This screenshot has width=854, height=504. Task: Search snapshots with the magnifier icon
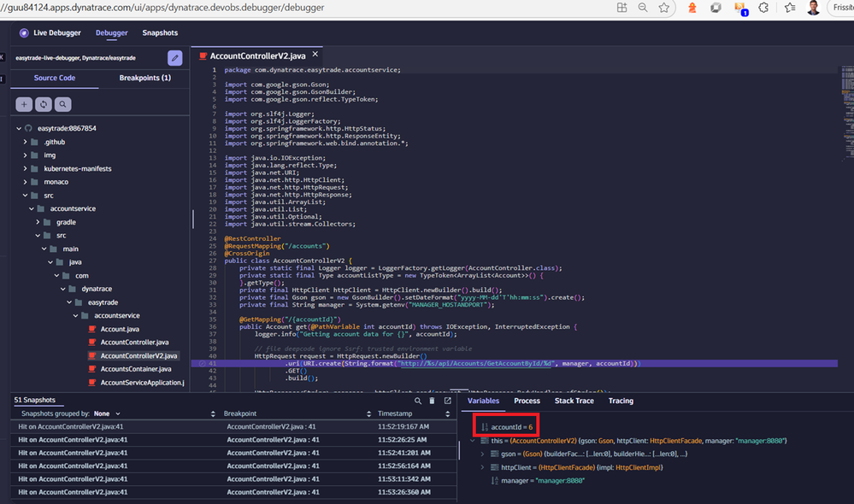tap(418, 401)
